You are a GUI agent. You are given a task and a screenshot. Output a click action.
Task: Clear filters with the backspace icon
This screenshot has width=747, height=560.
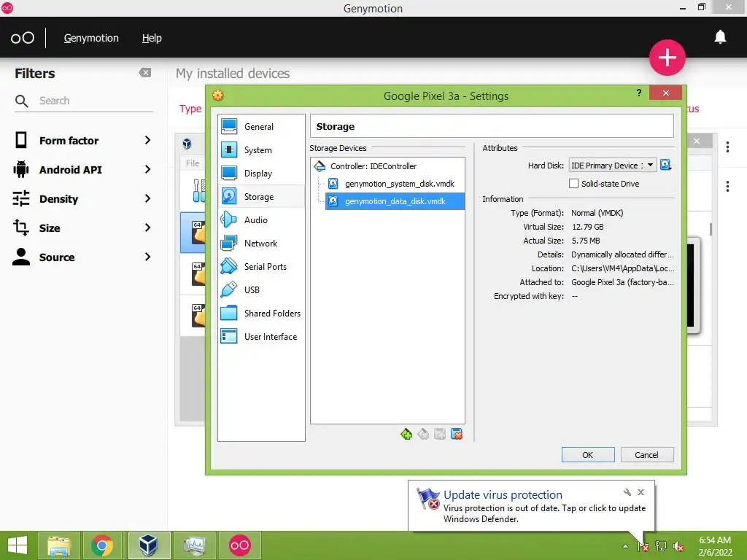tap(145, 72)
